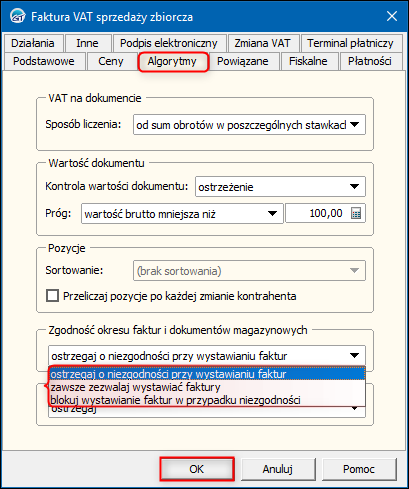
Task: Select the Algorytmy tab
Action: [x=172, y=61]
